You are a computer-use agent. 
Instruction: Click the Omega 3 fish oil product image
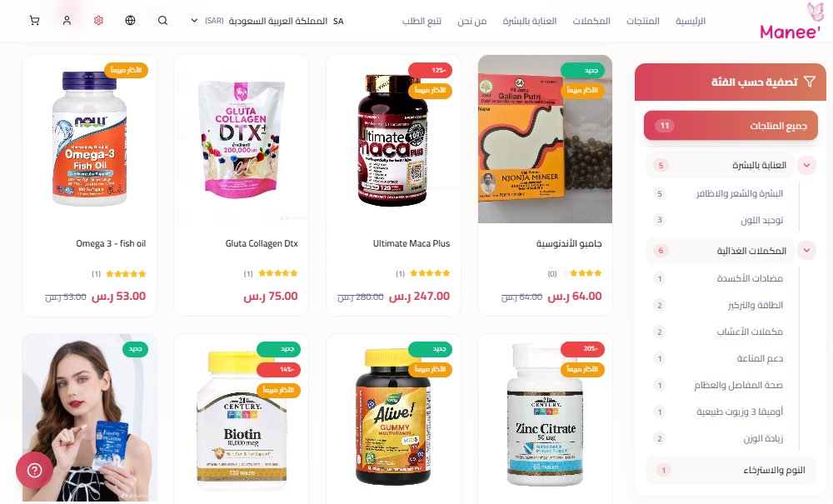89,139
